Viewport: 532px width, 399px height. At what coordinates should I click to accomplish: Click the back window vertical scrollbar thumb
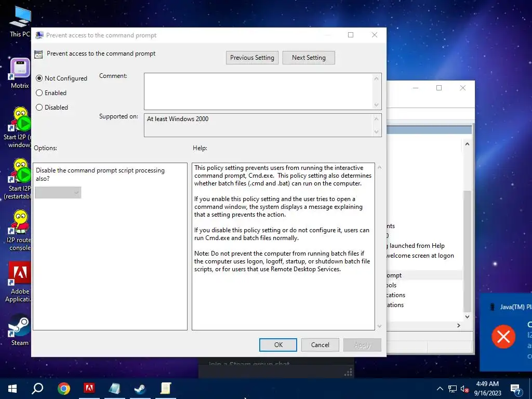(x=467, y=251)
